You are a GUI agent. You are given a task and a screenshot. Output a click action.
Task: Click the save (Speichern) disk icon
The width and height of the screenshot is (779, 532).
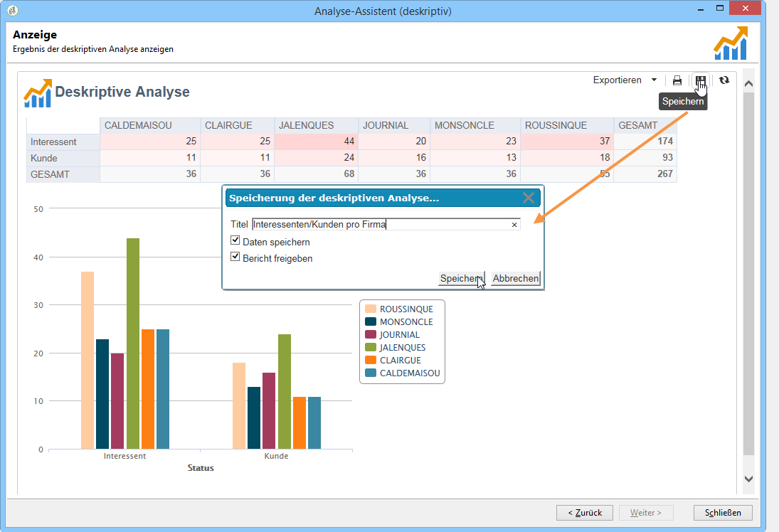tap(700, 80)
